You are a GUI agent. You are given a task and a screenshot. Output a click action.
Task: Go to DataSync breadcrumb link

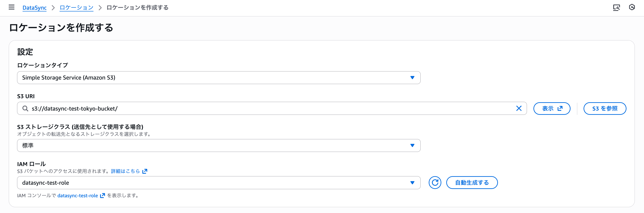pyautogui.click(x=35, y=8)
